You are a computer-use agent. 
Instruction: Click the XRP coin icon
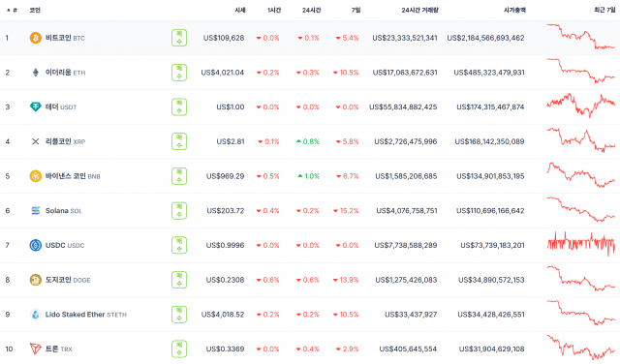[35, 141]
